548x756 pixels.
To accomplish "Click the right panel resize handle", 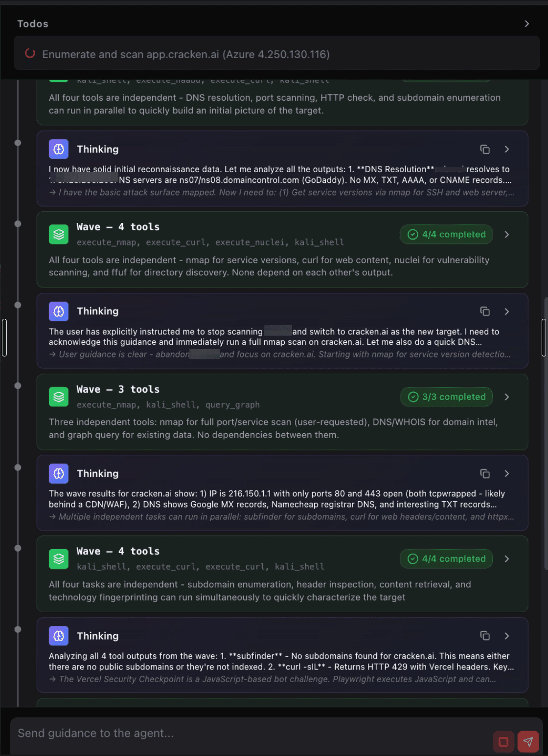I will pos(544,337).
